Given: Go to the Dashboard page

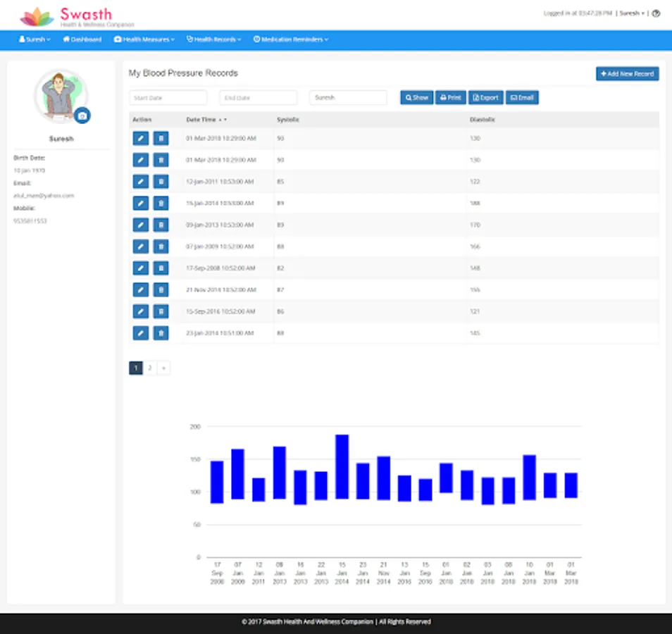Looking at the screenshot, I should 82,39.
